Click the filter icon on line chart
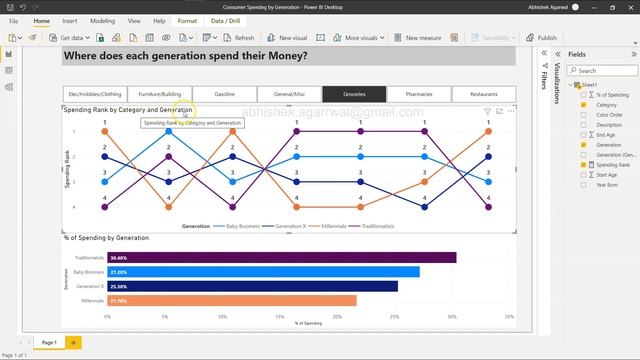Viewport: 640px width, 360px height. coord(487,111)
